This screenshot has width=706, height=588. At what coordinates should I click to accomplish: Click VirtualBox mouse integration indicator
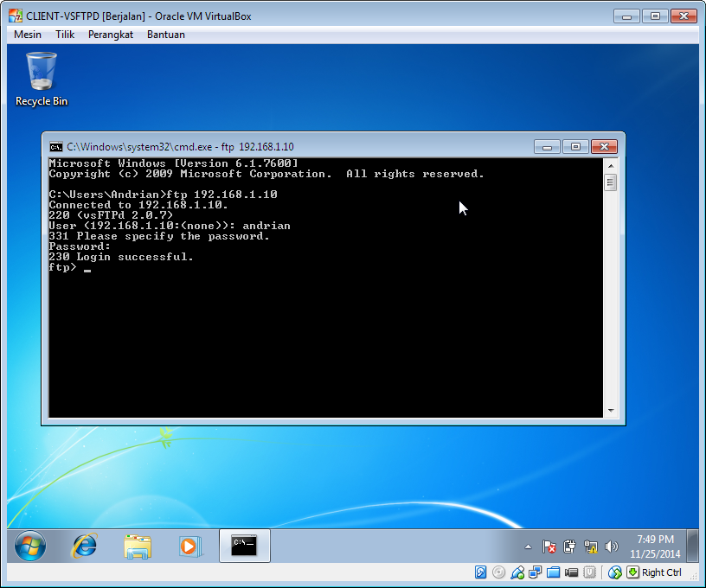pyautogui.click(x=614, y=572)
